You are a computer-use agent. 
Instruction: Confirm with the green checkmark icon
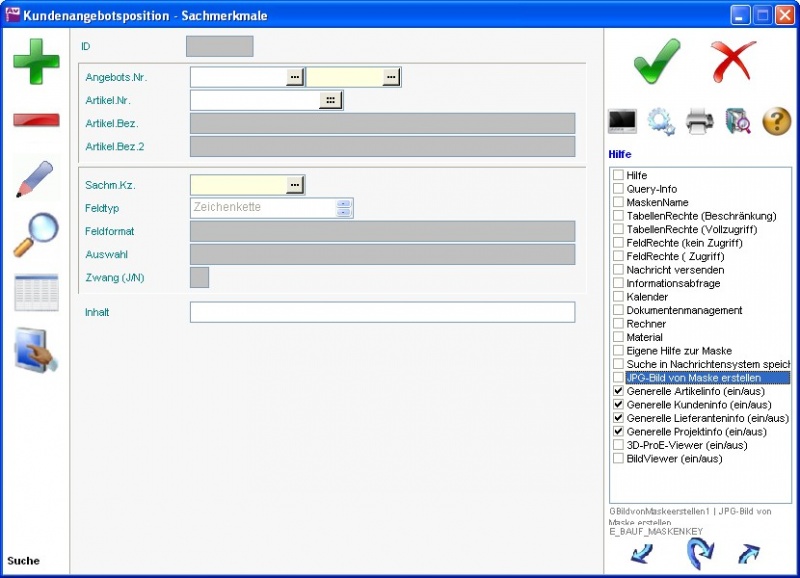(x=657, y=62)
